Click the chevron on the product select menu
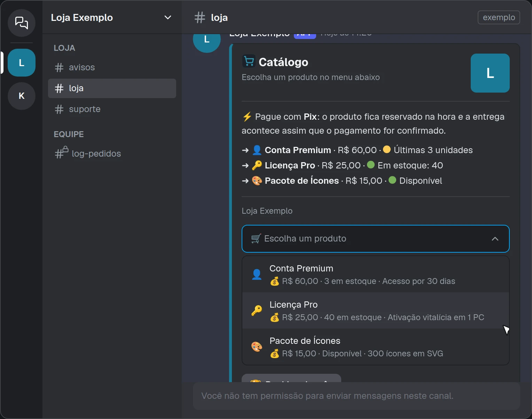 point(495,239)
